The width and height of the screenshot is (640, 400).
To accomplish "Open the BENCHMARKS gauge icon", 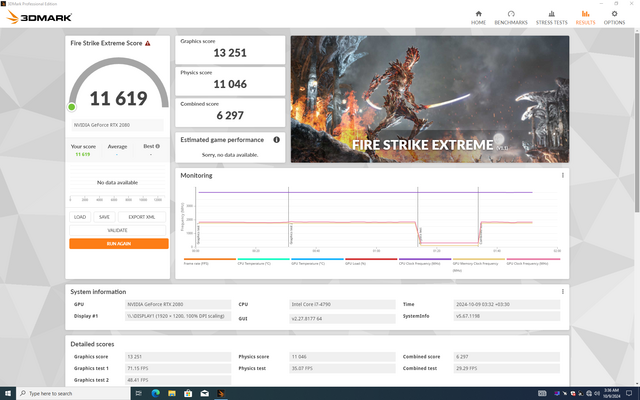I will click(x=510, y=14).
